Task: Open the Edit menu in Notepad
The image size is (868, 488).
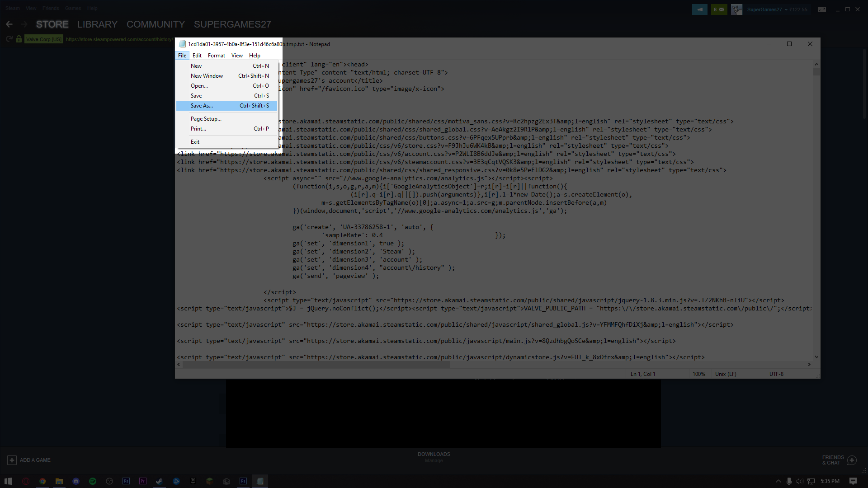Action: click(197, 56)
